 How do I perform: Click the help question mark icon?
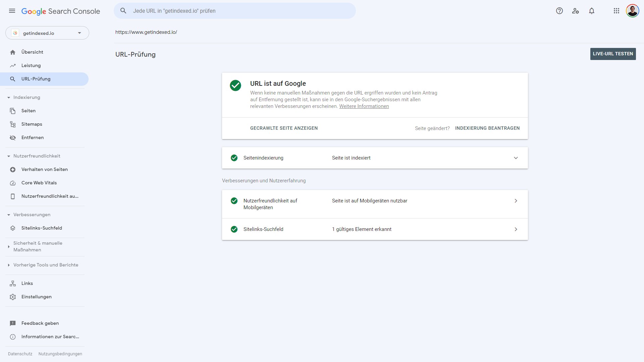[x=559, y=11]
